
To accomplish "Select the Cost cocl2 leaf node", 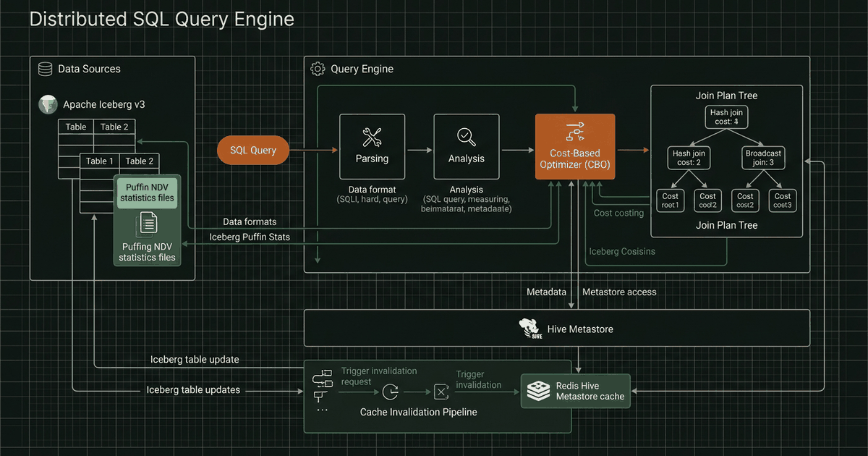I will coord(707,200).
